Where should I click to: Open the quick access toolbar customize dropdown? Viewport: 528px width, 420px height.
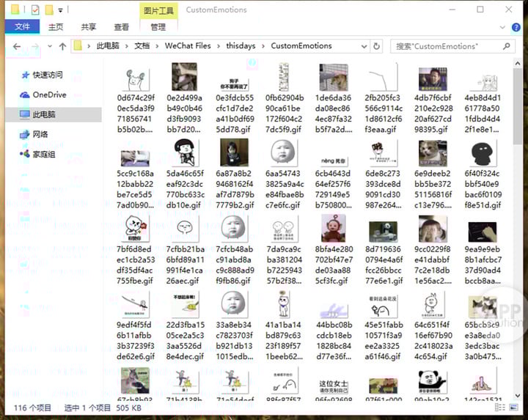[x=60, y=10]
